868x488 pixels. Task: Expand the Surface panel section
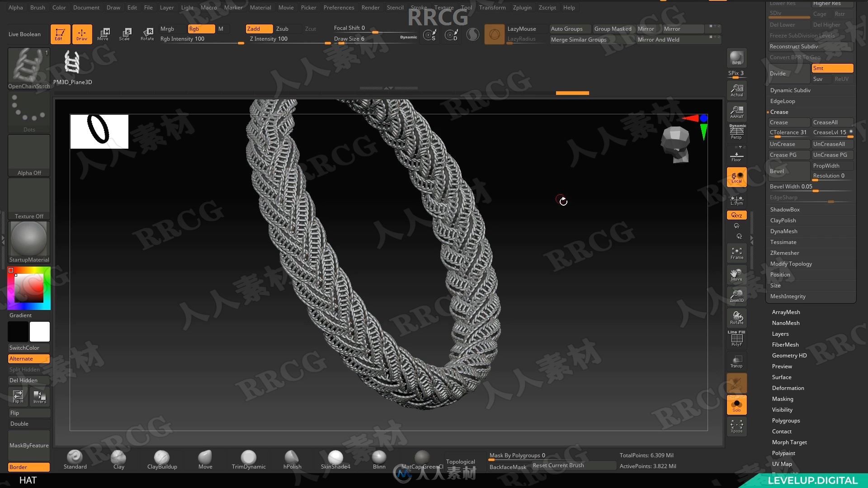tap(781, 377)
